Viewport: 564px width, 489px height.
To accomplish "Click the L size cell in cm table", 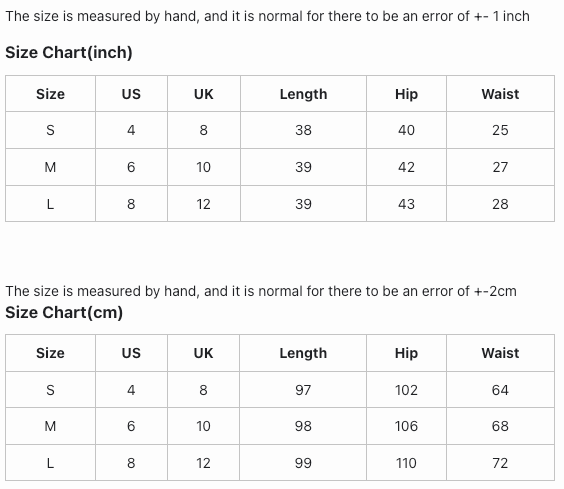I will point(50,463).
